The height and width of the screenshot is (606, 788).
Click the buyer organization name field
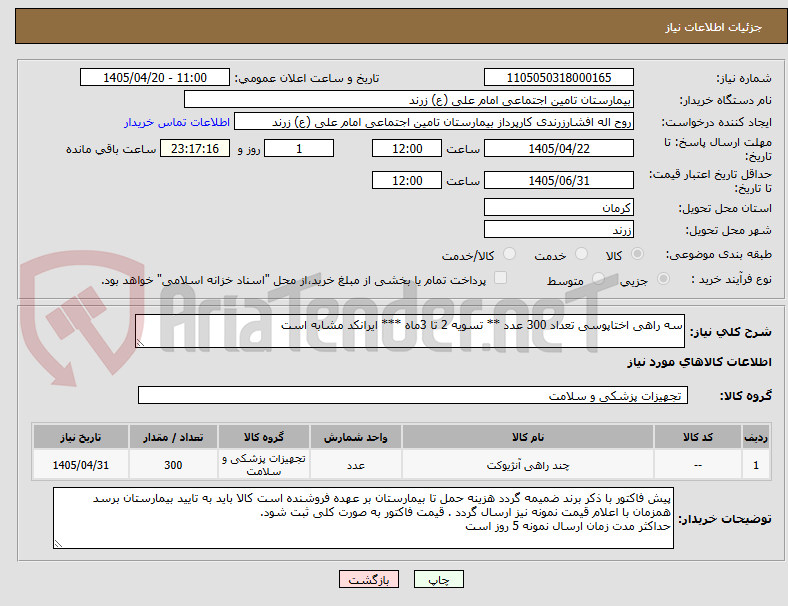pos(409,99)
